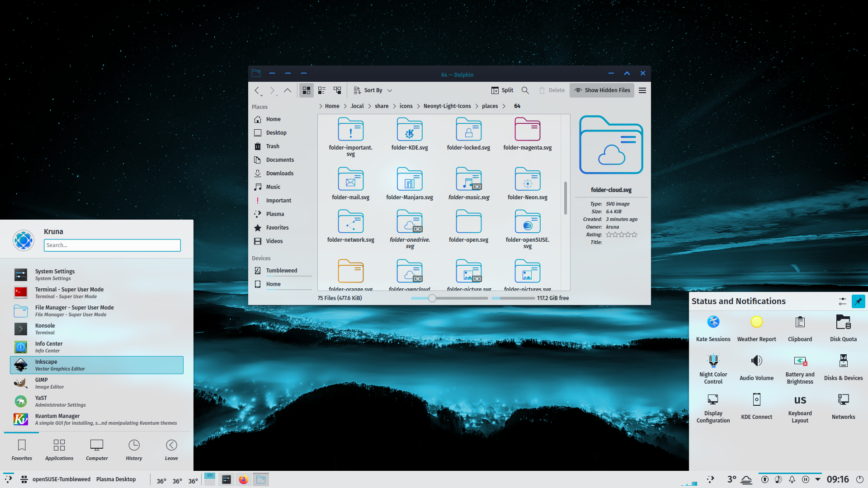Open Audio Volume applet
This screenshot has width=868, height=488.
[x=757, y=367]
